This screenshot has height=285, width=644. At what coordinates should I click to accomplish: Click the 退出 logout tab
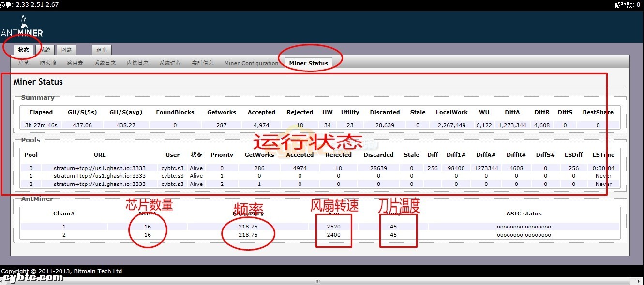[x=102, y=50]
